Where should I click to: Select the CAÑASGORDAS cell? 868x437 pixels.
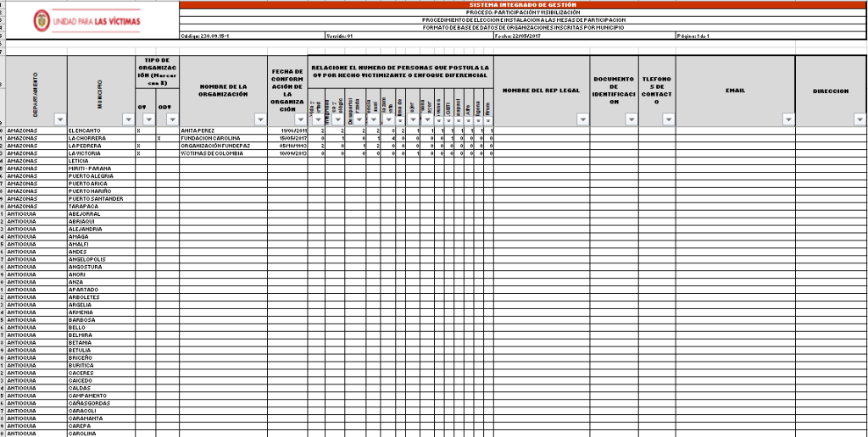coord(102,403)
